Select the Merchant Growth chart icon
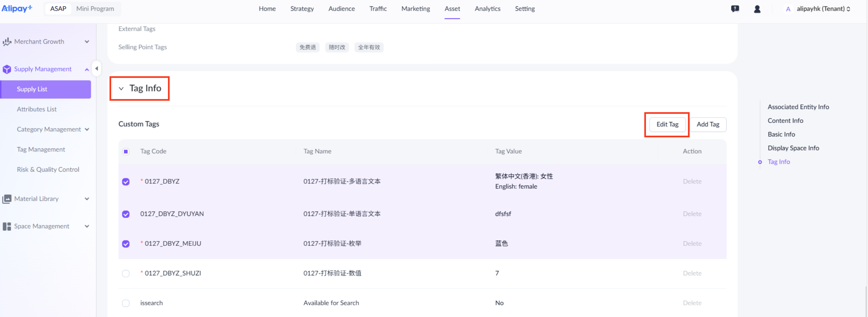Screen dimensions: 868x317 point(7,41)
